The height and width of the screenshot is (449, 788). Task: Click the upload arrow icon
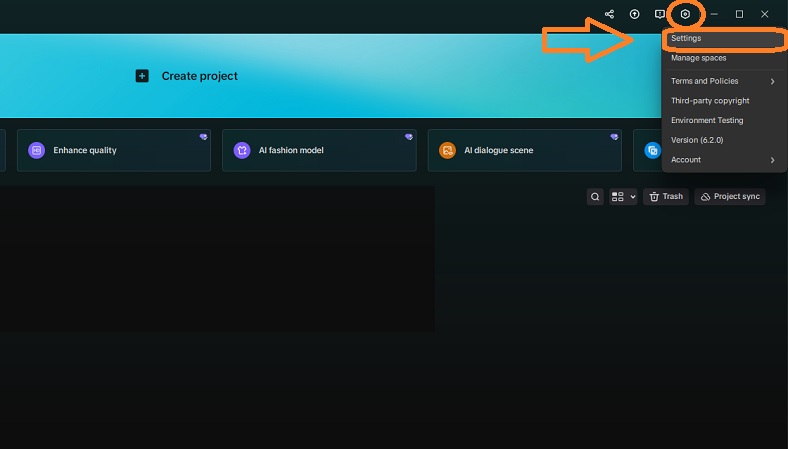point(634,14)
